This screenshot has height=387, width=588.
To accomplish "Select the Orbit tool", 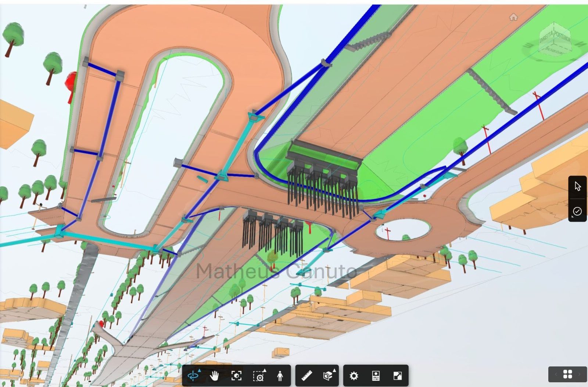I will (193, 376).
